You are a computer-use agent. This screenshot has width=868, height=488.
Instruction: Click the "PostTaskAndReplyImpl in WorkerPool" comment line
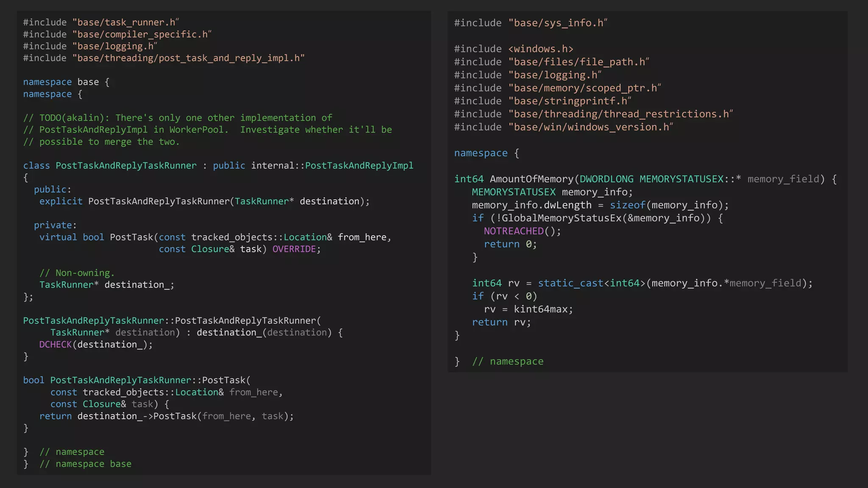coord(207,130)
